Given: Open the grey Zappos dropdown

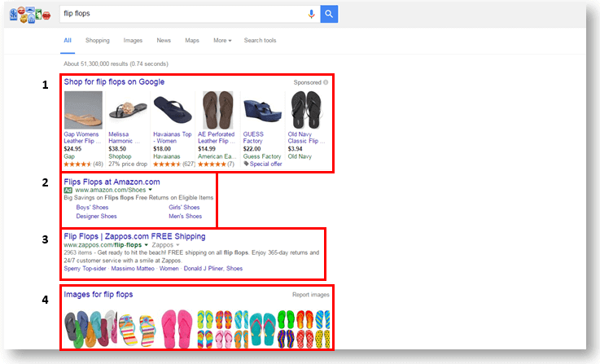Looking at the screenshot, I should point(166,245).
